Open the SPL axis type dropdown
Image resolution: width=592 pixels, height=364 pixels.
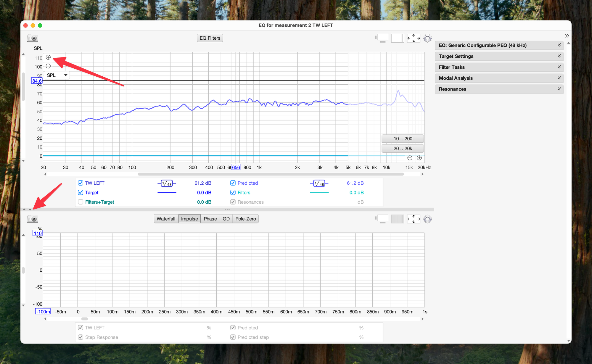(x=57, y=75)
